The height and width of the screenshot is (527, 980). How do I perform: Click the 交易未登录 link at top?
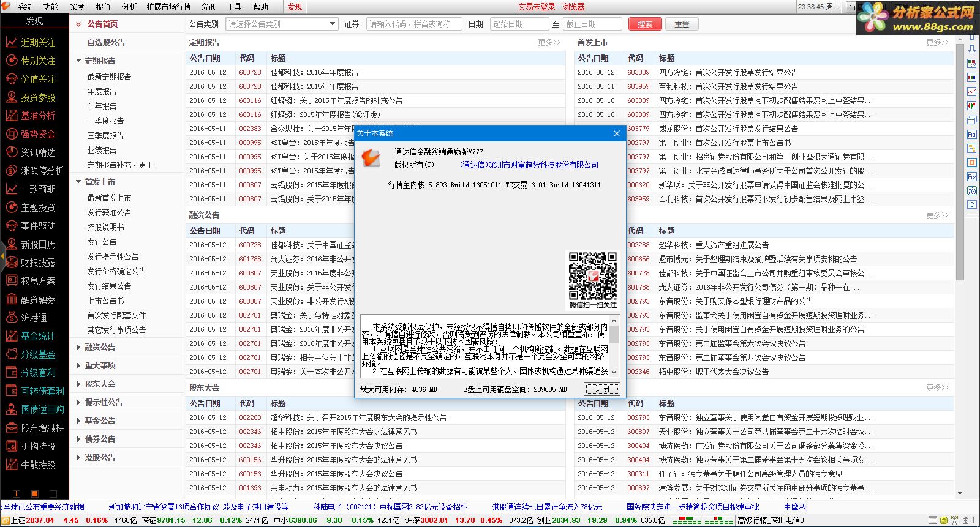[537, 7]
